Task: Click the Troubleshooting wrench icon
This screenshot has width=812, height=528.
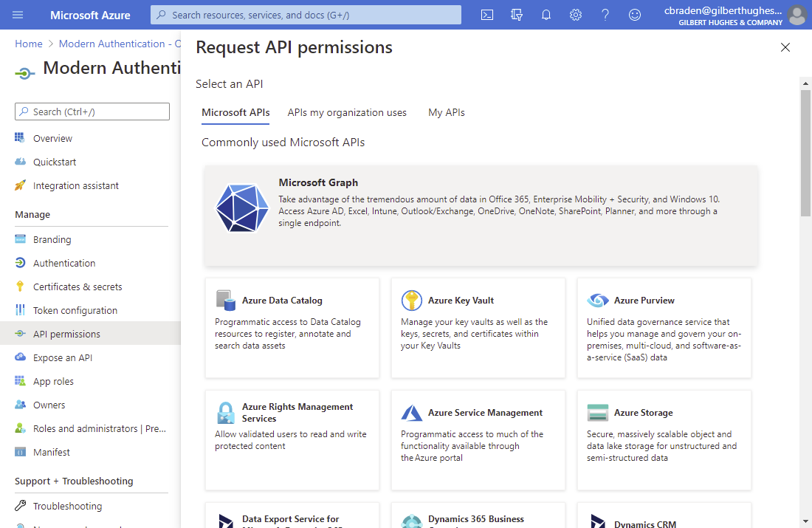Action: pyautogui.click(x=20, y=506)
